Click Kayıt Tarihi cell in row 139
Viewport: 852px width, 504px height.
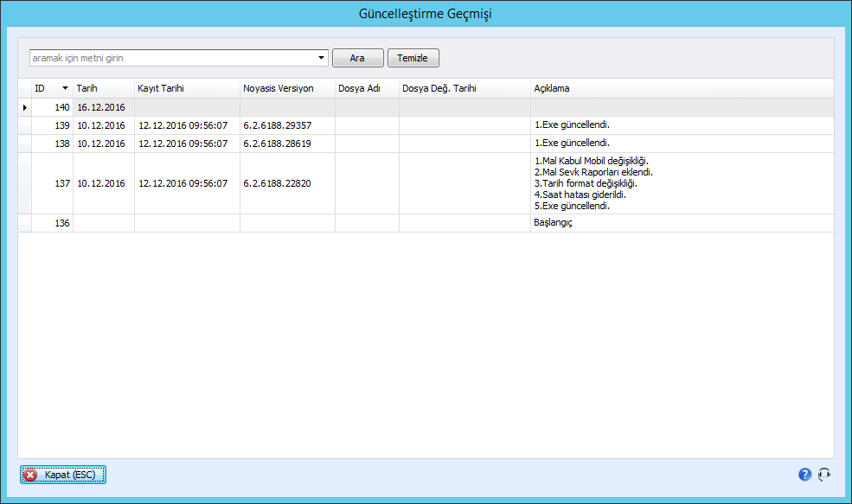[187, 125]
